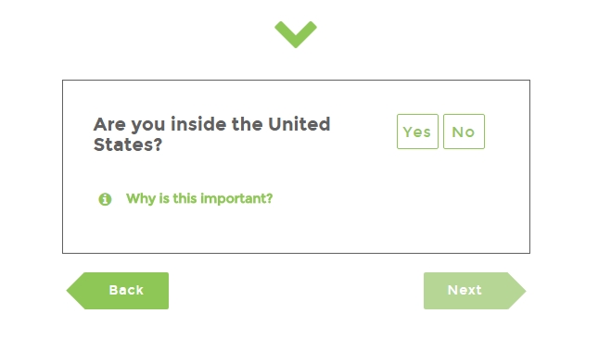Screen dimensions: 611x364
Task: Select No for inside United States
Action: [x=464, y=132]
